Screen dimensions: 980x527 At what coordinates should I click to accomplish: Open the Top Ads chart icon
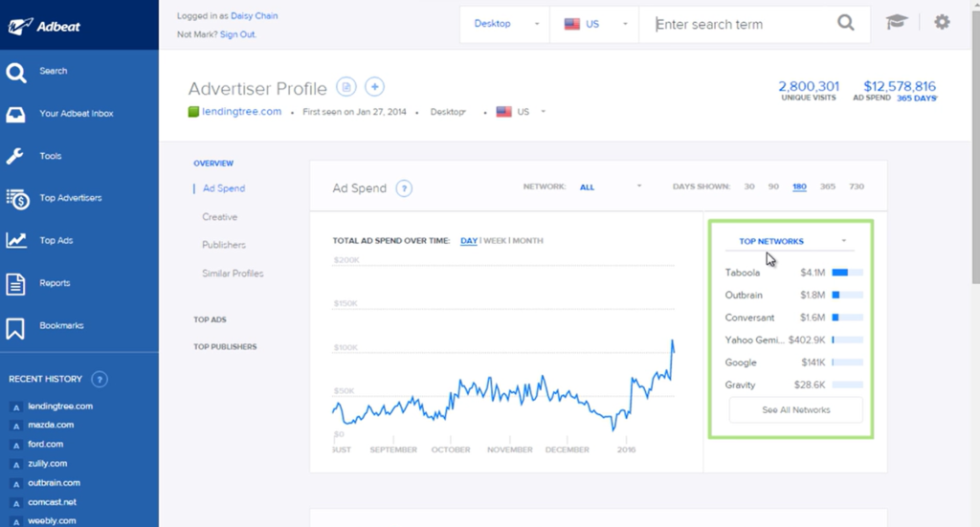16,240
